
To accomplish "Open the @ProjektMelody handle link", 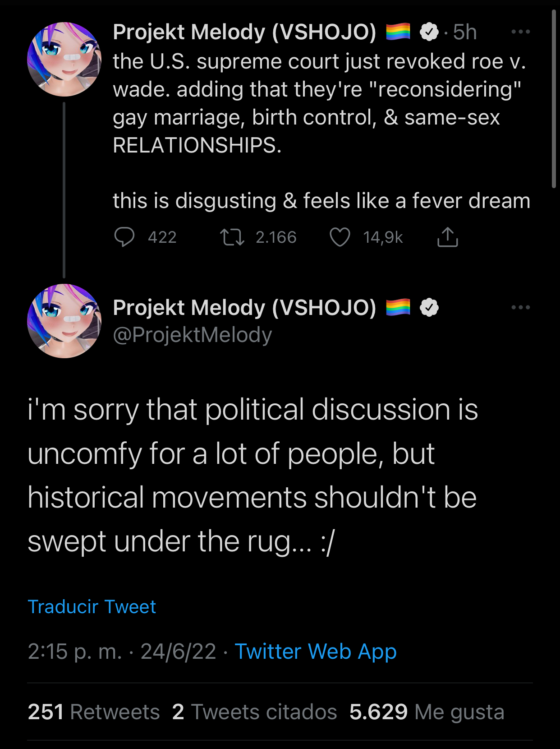I will tap(193, 335).
